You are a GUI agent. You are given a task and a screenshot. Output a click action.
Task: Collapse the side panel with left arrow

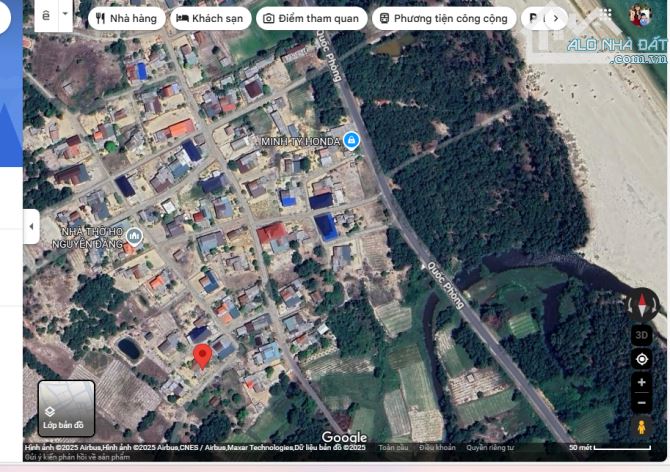(x=30, y=227)
